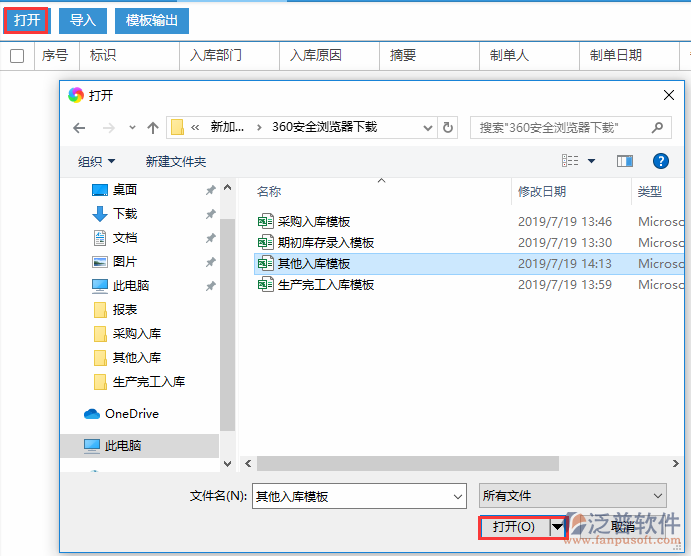Open the 生产完工入库 folder in sidebar

click(149, 382)
